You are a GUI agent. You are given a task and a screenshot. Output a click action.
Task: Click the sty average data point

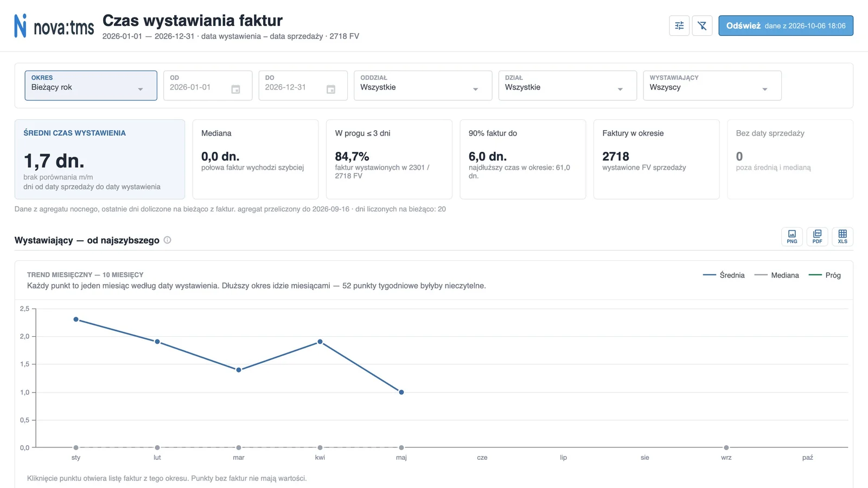coord(76,319)
